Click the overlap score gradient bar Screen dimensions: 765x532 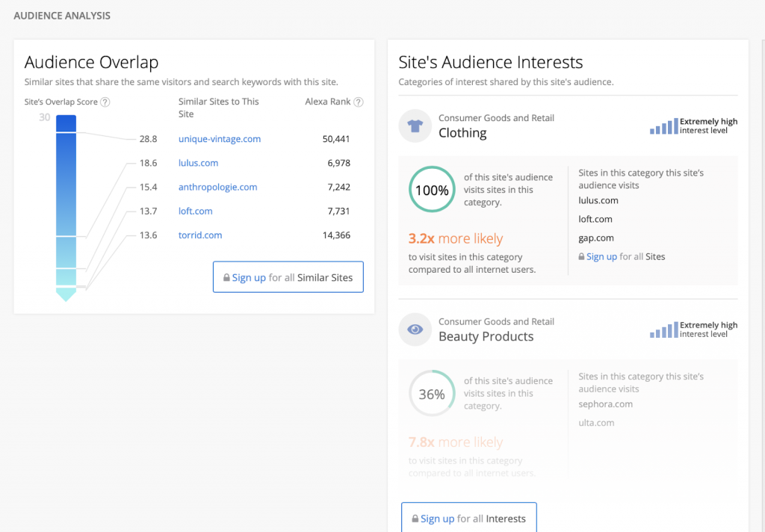click(66, 202)
